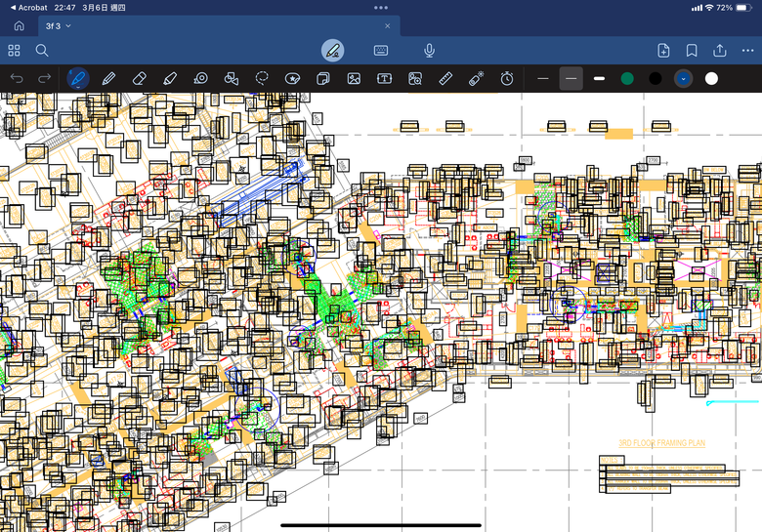
Task: Insert an image with photo tool
Action: [x=354, y=78]
